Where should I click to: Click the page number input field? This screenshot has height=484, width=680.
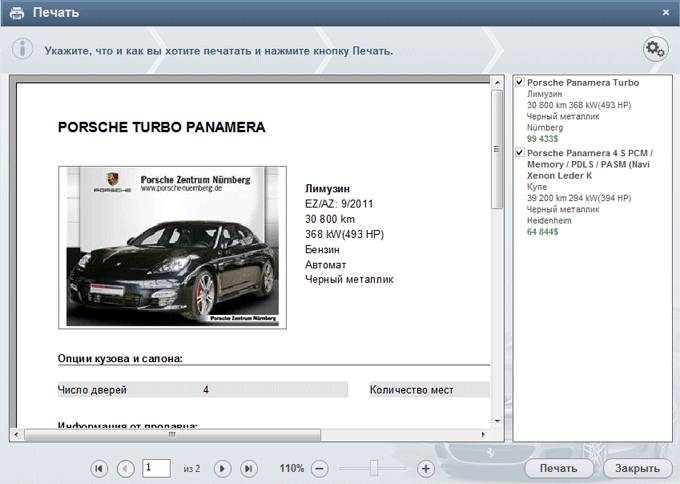[x=156, y=468]
